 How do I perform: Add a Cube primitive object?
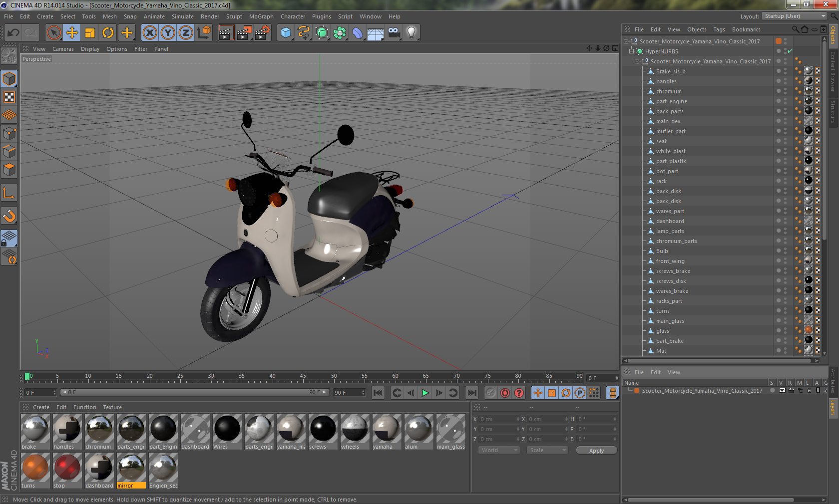(x=286, y=33)
